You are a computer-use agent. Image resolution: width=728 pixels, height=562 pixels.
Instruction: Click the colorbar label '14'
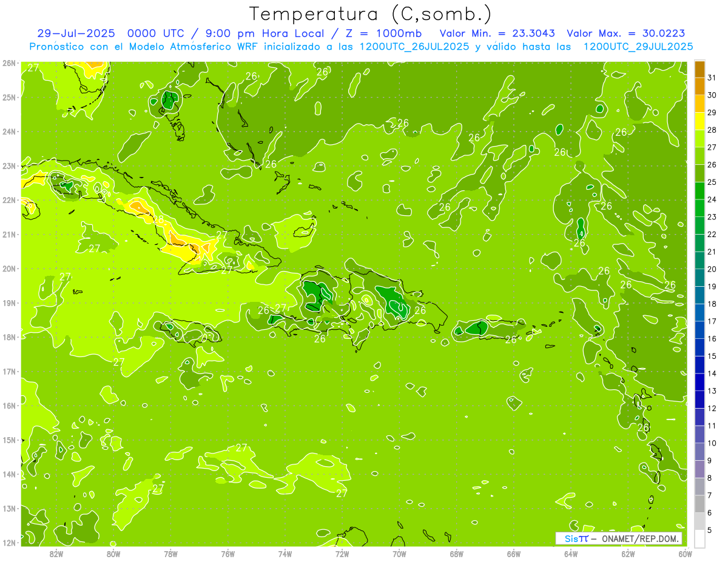pos(712,373)
